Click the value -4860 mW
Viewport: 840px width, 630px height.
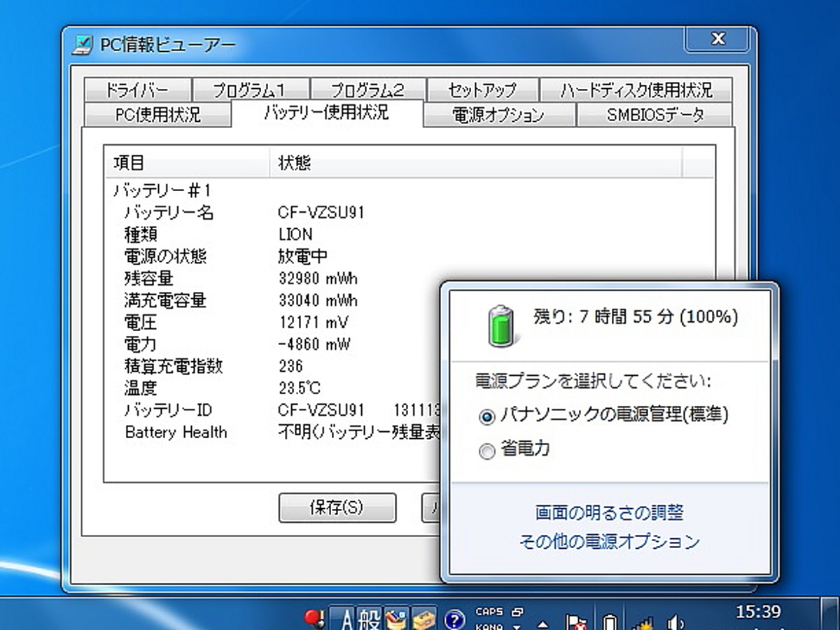pos(314,344)
